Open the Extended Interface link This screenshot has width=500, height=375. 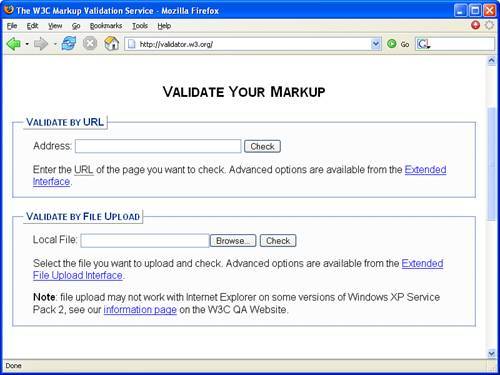[425, 170]
